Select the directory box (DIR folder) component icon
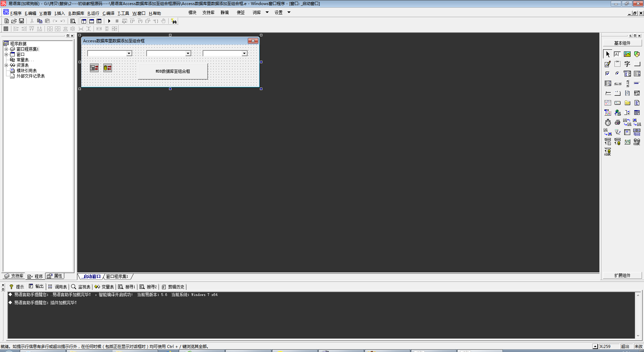 [x=627, y=103]
